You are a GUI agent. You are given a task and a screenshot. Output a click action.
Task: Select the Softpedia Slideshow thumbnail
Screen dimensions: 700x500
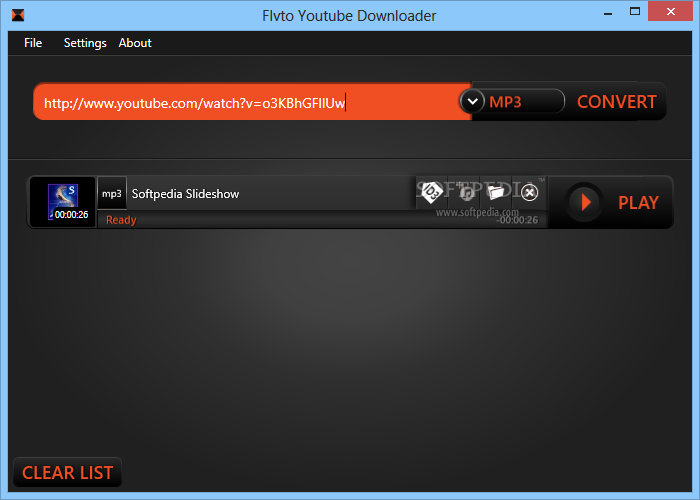pyautogui.click(x=63, y=202)
